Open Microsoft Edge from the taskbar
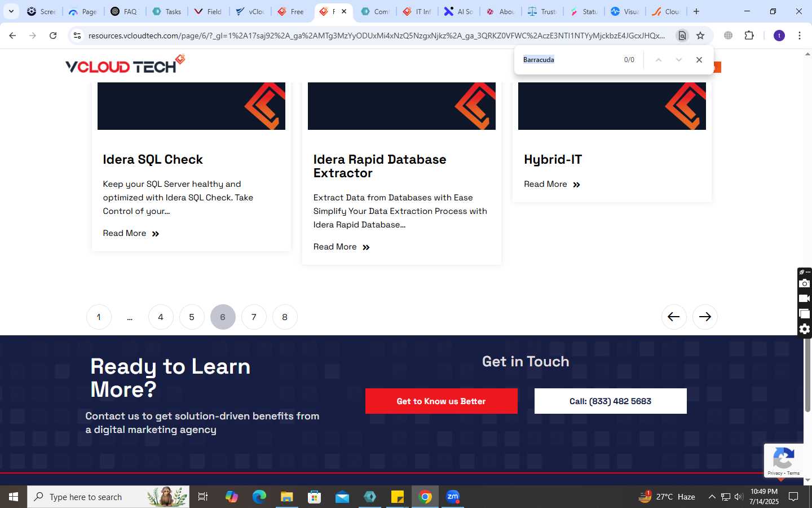Image resolution: width=812 pixels, height=508 pixels. pyautogui.click(x=259, y=497)
